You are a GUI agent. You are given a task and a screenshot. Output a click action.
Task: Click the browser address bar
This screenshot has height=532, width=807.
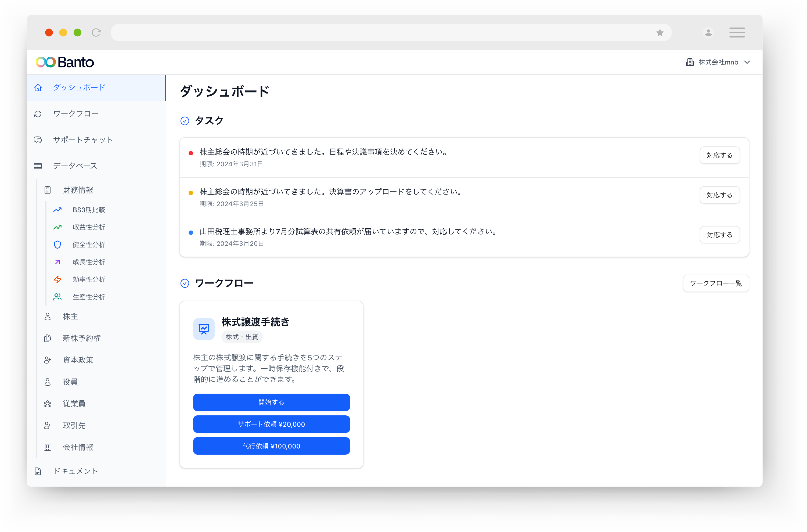(373, 32)
